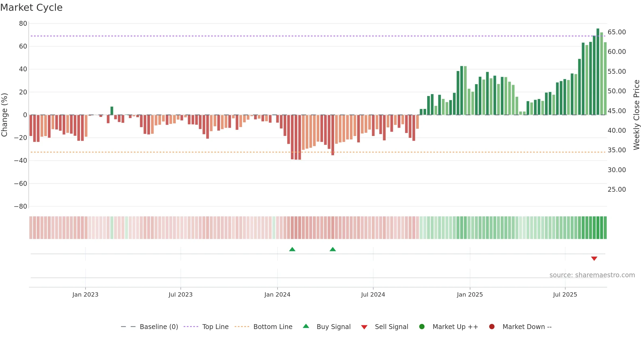Click the purple dotted Top Line on the chart

point(318,36)
